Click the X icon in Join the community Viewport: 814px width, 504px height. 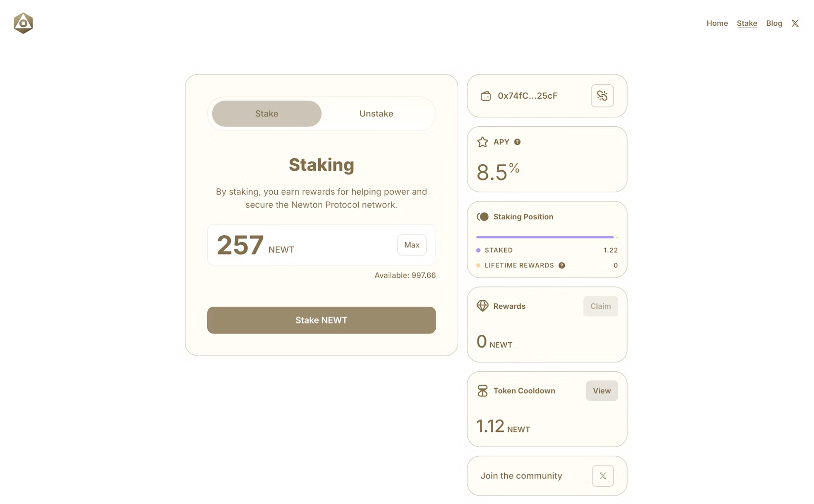602,476
